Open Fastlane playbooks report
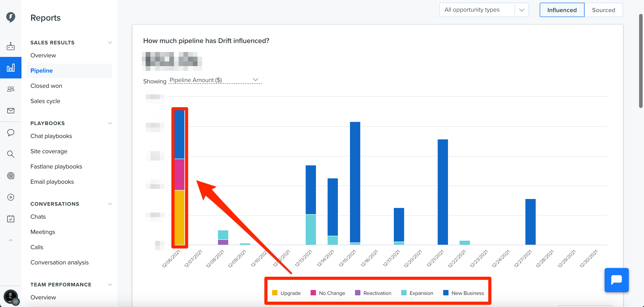The image size is (644, 307). [x=56, y=166]
